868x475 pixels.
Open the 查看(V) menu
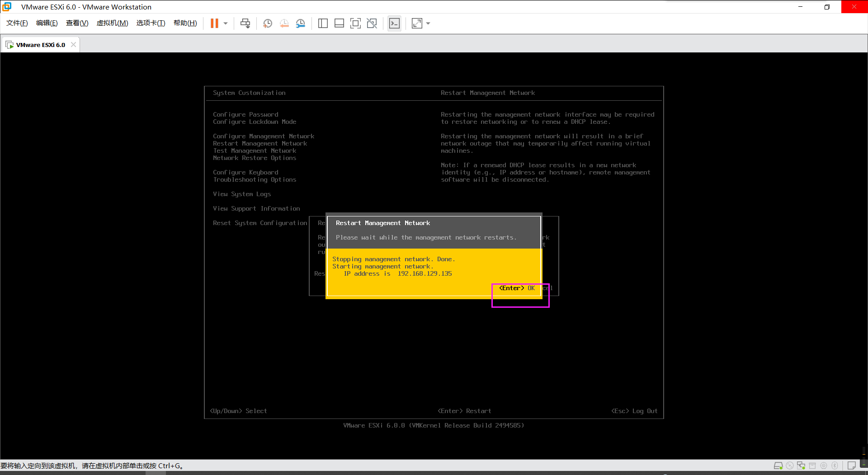(x=77, y=23)
